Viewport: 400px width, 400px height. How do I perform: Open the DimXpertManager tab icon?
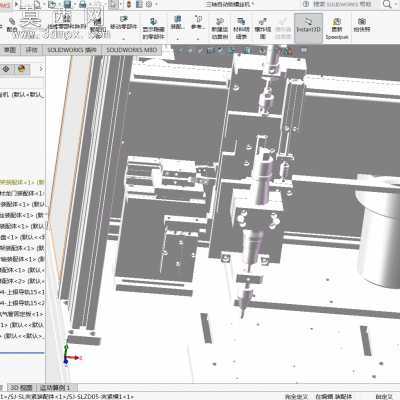(x=6, y=69)
